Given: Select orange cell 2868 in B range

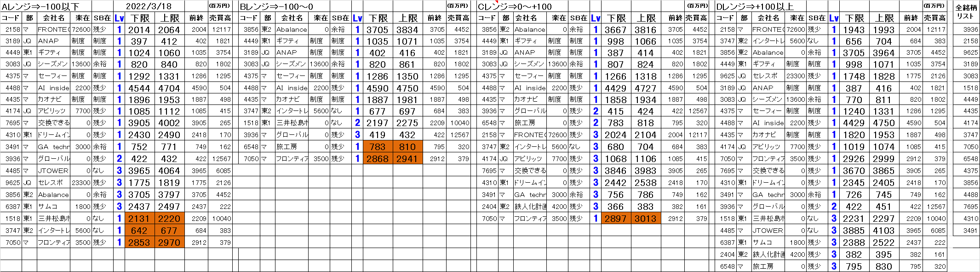Looking at the screenshot, I should coord(378,159).
